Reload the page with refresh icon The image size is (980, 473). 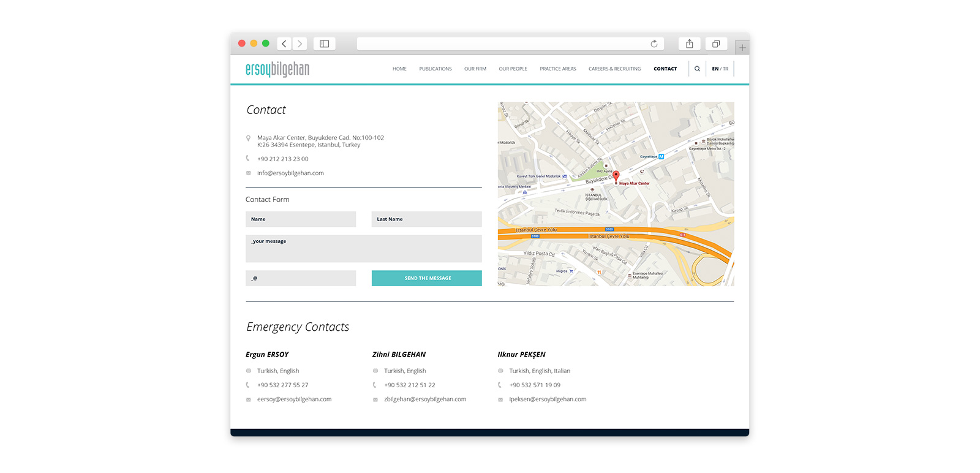point(654,44)
